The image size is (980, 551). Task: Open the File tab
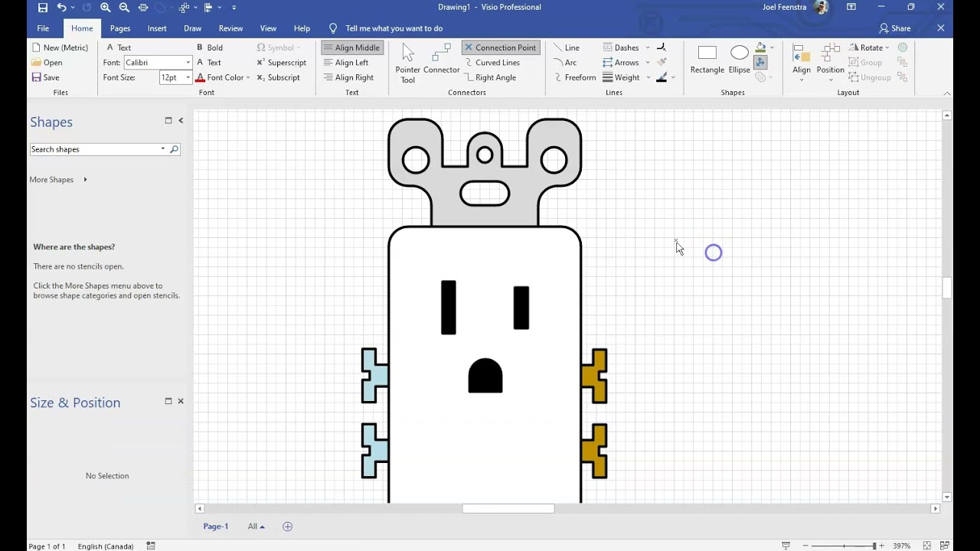click(43, 28)
